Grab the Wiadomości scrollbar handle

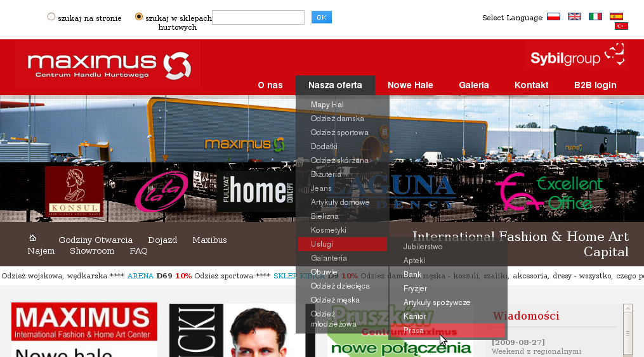point(628,333)
